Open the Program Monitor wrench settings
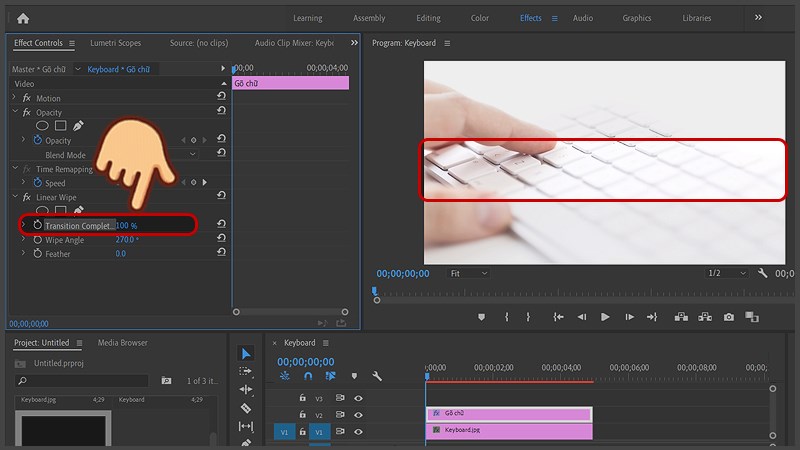 tap(763, 273)
